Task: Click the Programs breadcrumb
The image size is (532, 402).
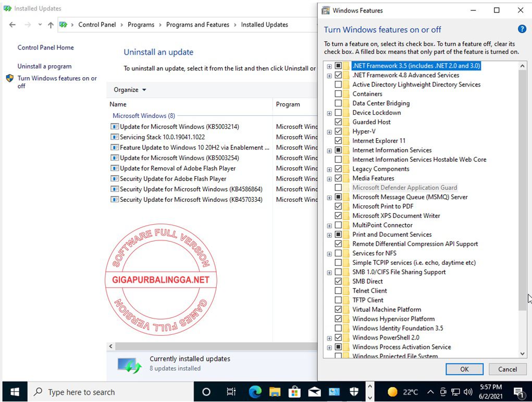Action: click(141, 25)
